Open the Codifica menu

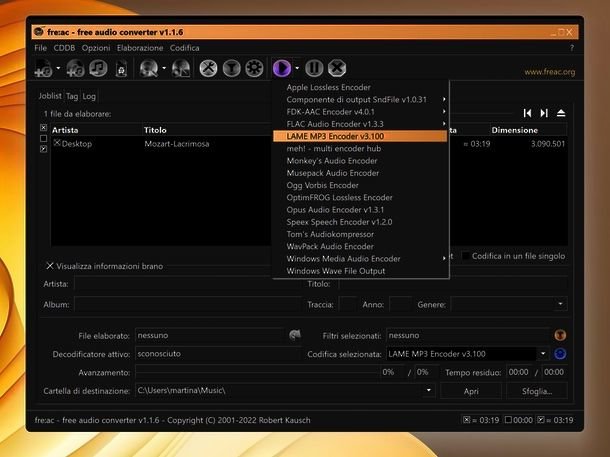click(184, 48)
